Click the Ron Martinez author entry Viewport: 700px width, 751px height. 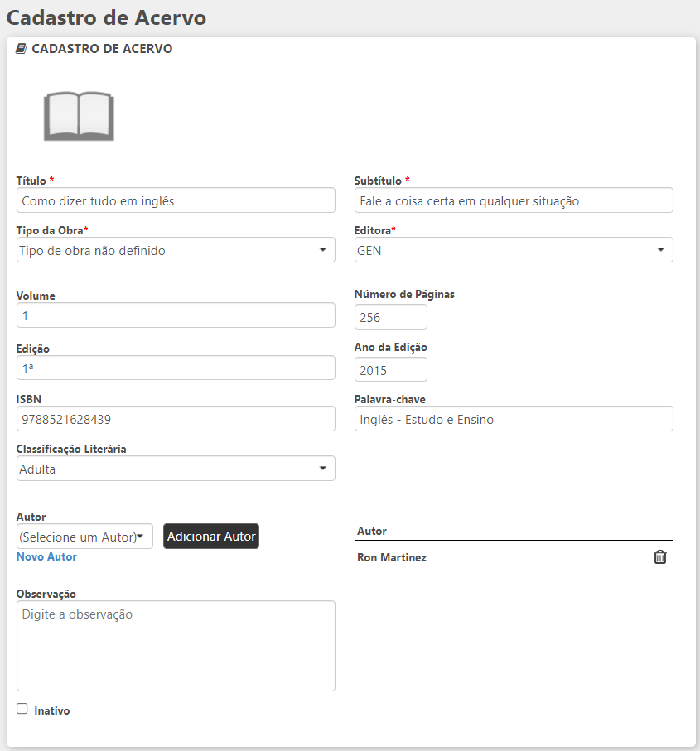(392, 558)
